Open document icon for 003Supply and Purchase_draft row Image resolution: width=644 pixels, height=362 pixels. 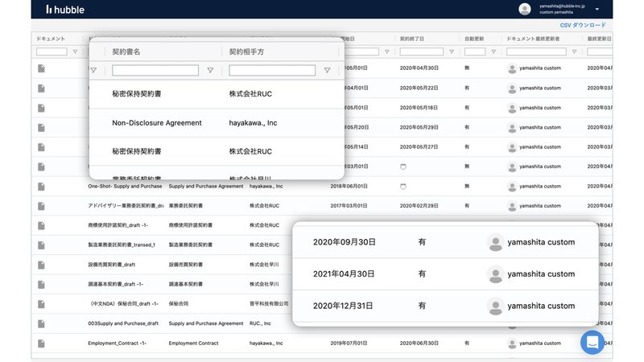pyautogui.click(x=41, y=324)
